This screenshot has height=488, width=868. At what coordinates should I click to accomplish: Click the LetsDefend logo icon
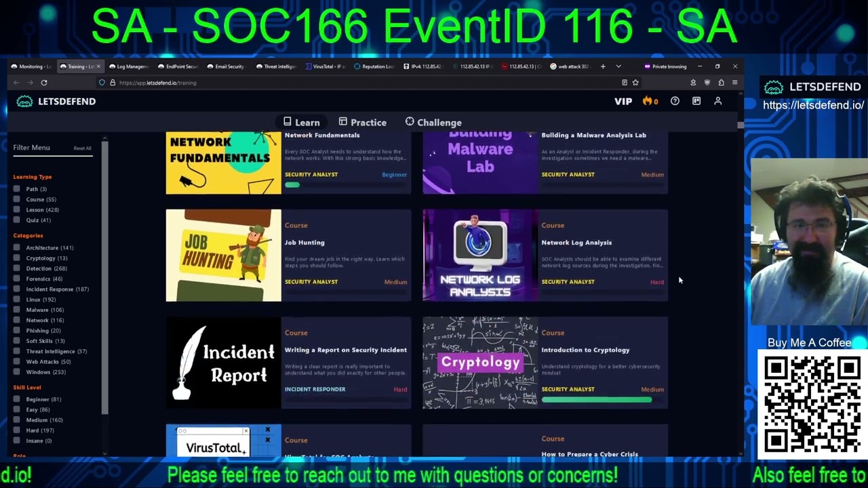[24, 101]
